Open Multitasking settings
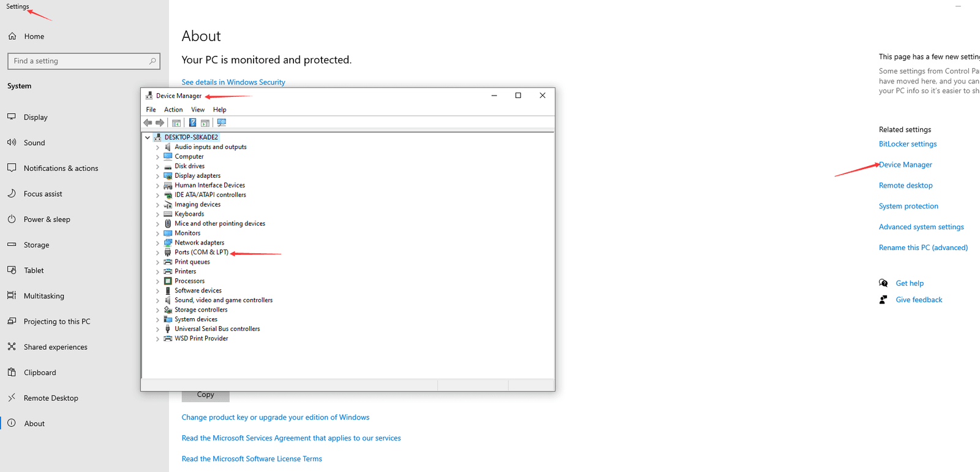Viewport: 980px width, 472px height. pos(43,296)
